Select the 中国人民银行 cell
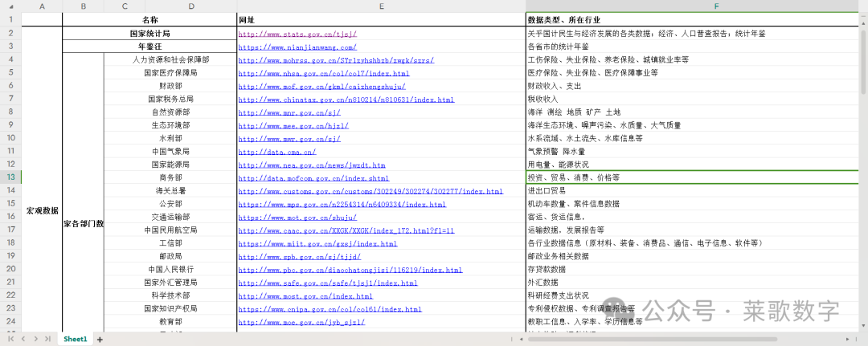The image size is (868, 346). click(170, 270)
